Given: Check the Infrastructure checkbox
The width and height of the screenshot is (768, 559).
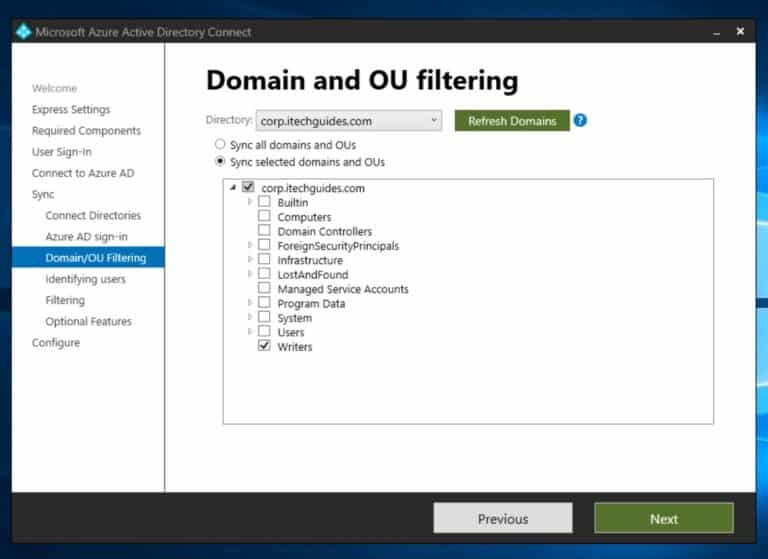Looking at the screenshot, I should [264, 259].
